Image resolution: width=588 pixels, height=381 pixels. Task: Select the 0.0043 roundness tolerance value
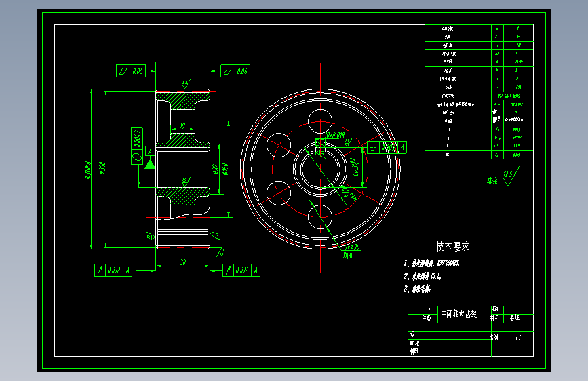137,139
